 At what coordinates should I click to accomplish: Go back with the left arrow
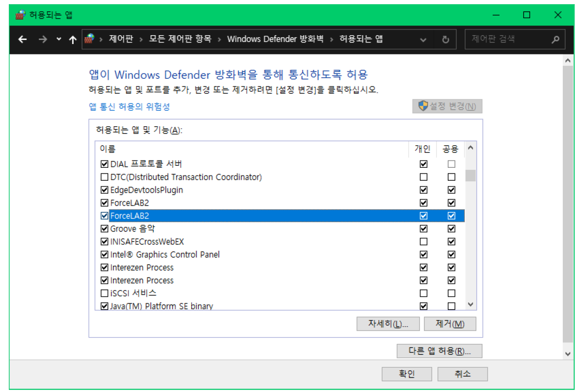[x=23, y=39]
